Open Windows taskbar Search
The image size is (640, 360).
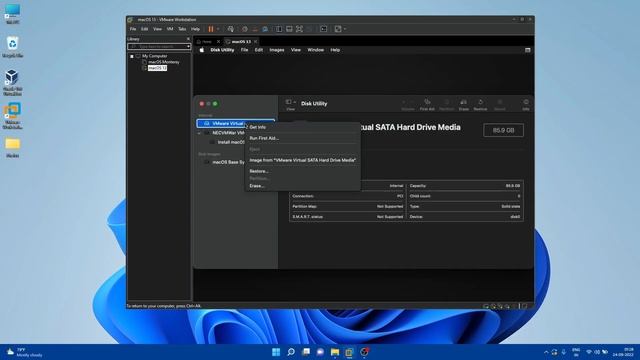291,352
